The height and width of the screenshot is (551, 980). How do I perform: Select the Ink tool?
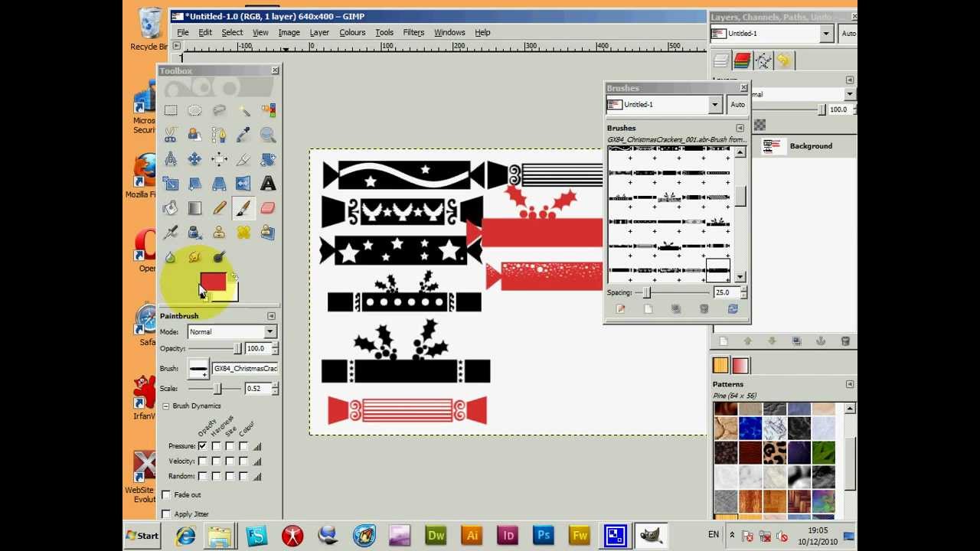(x=194, y=233)
